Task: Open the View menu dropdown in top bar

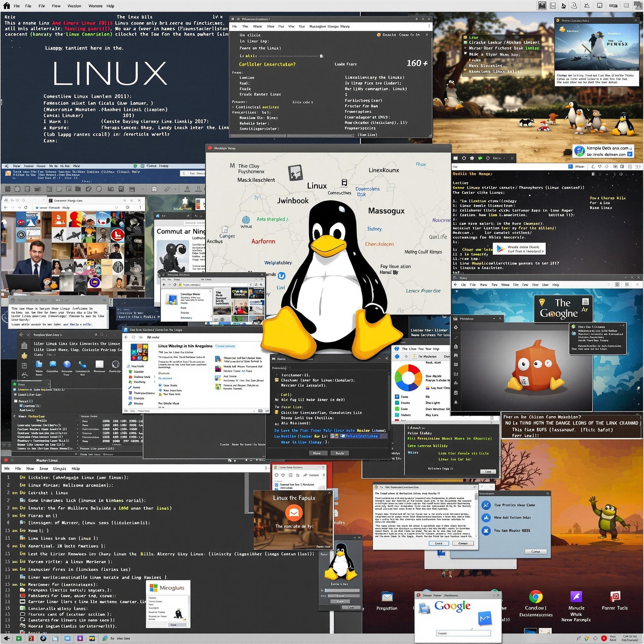Action: click(x=57, y=5)
